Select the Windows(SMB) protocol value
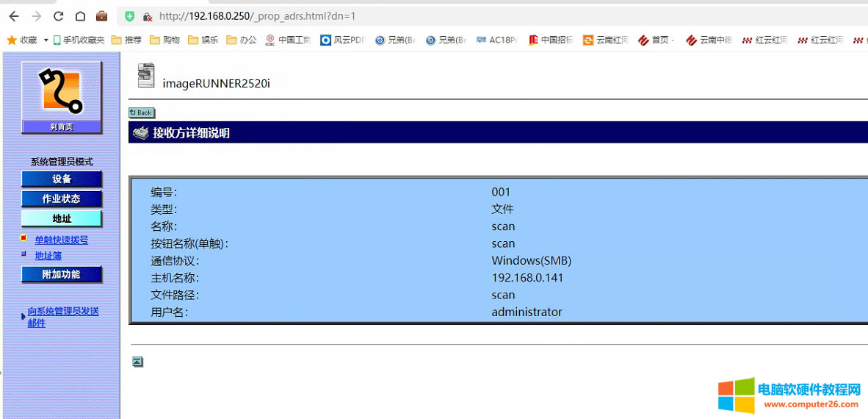Image resolution: width=868 pixels, height=419 pixels. coord(532,260)
